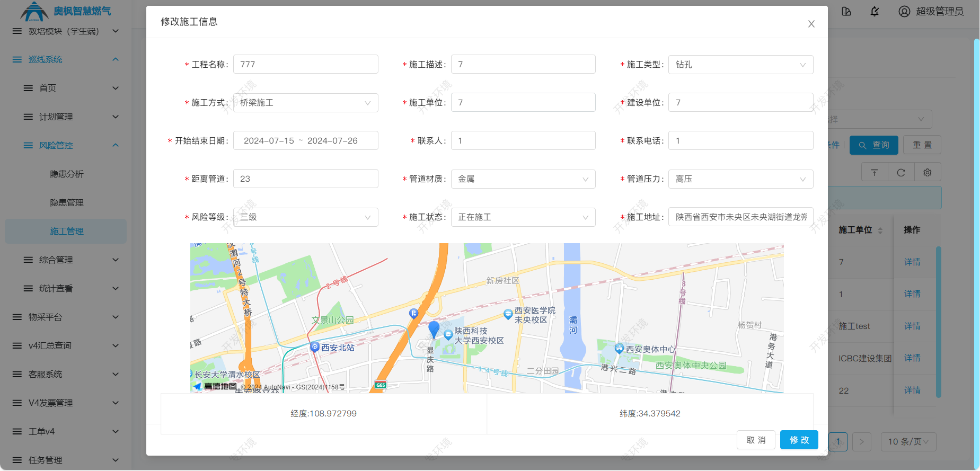Click the 纬度:34.379542 text

click(x=650, y=414)
